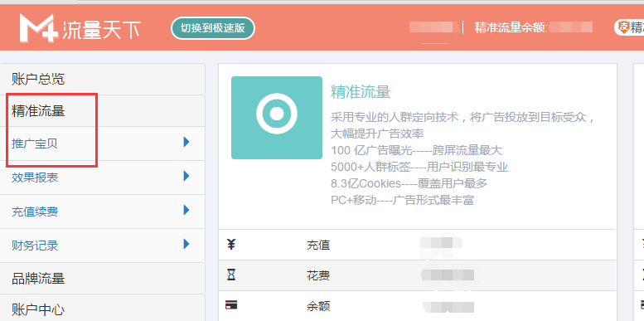Click the 花费 row label
The height and width of the screenshot is (321, 644).
point(318,275)
